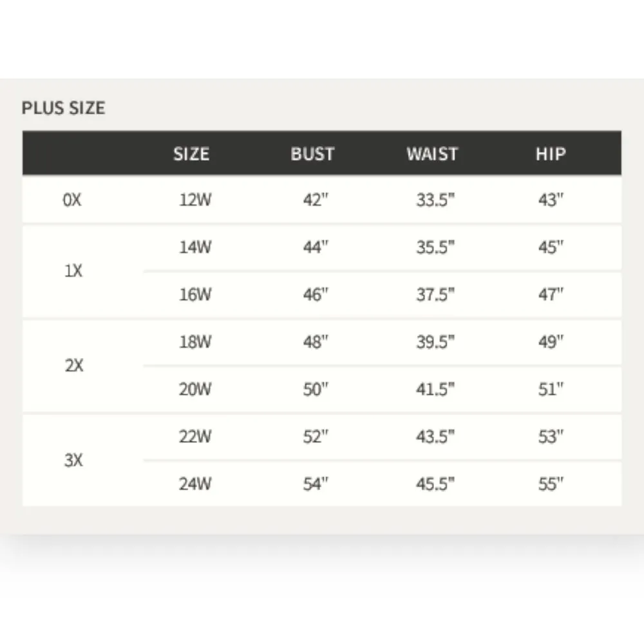Click the 16W size cell
This screenshot has width=644, height=644.
coord(194,294)
